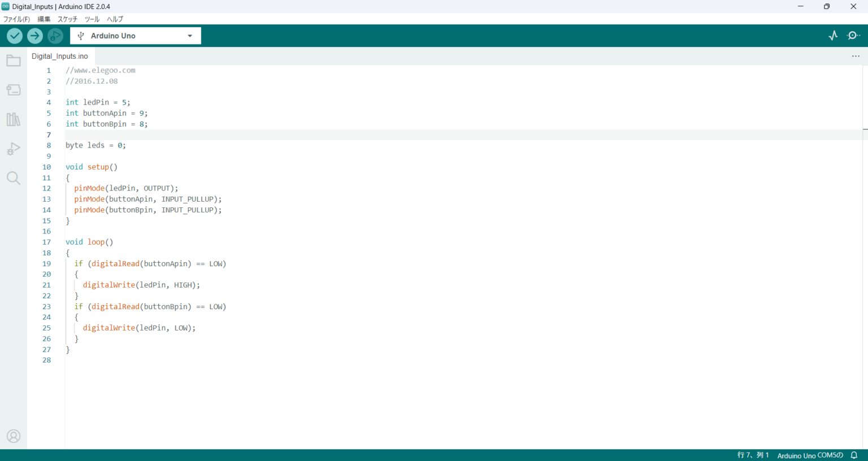Open the Serial Monitor
This screenshot has height=461, width=868.
[x=853, y=36]
